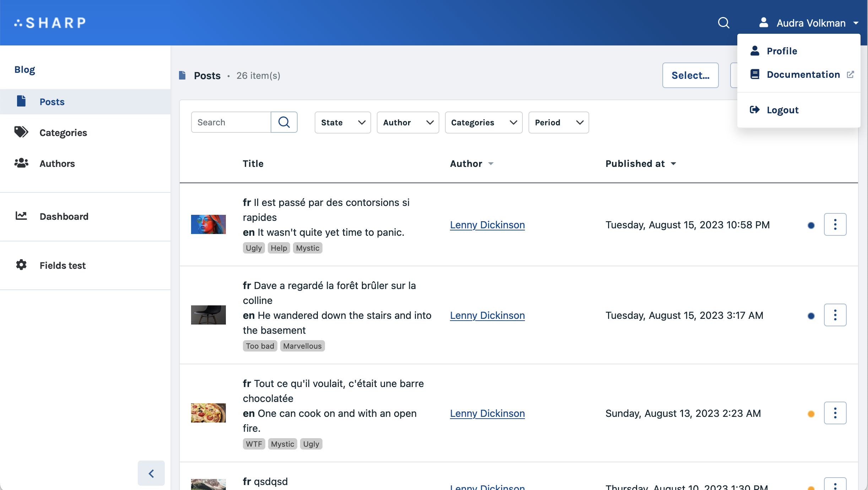Click the Dashboard chart icon in sidebar
This screenshot has width=868, height=490.
click(21, 216)
